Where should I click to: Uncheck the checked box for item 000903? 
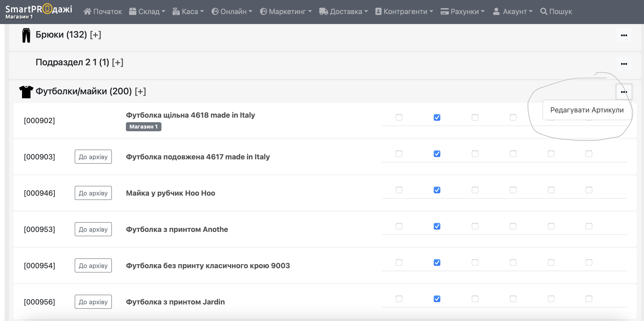[x=437, y=154]
